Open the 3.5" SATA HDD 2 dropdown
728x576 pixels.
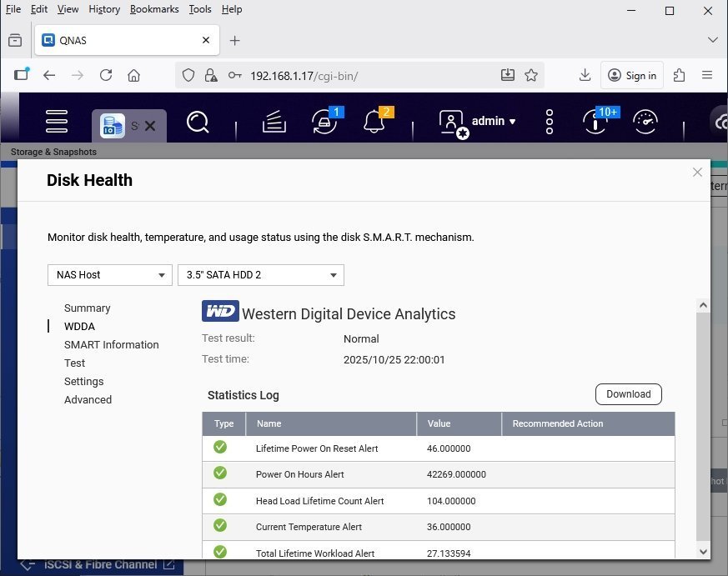260,275
